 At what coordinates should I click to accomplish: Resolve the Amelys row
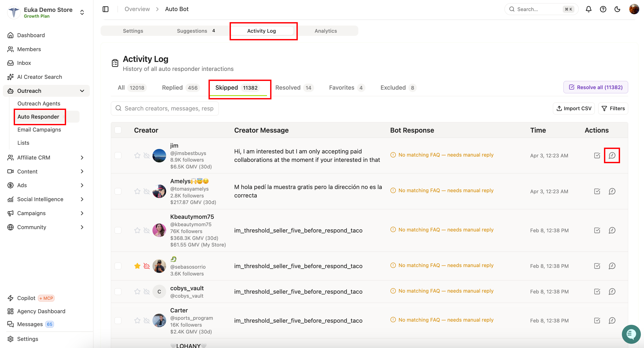(597, 191)
